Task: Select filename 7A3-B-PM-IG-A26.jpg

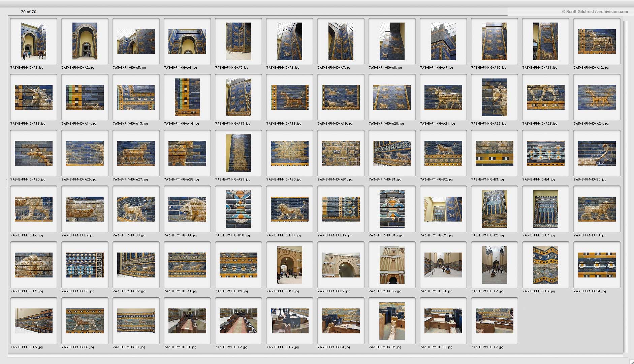Action: (x=79, y=179)
